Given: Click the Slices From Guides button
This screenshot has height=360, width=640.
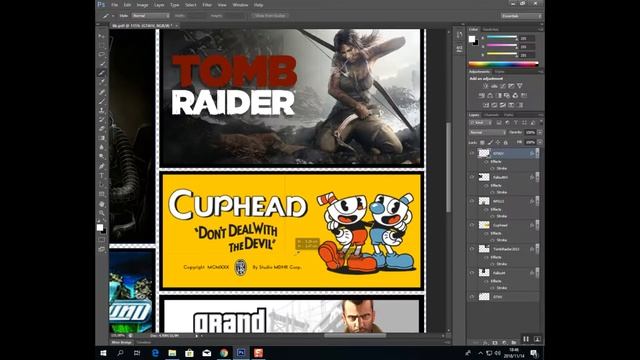Looking at the screenshot, I should click(269, 16).
